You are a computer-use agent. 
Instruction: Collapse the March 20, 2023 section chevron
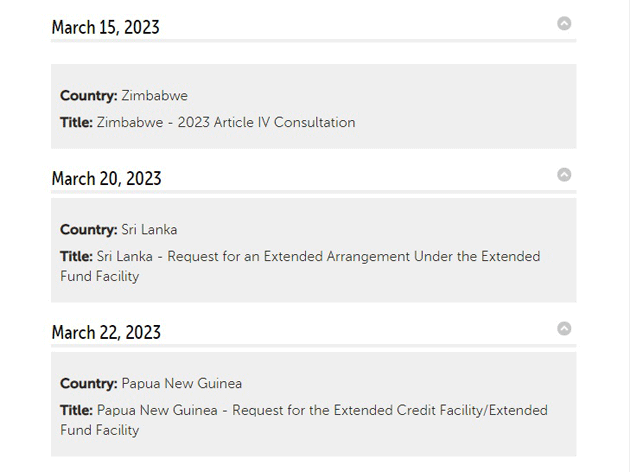(x=564, y=175)
